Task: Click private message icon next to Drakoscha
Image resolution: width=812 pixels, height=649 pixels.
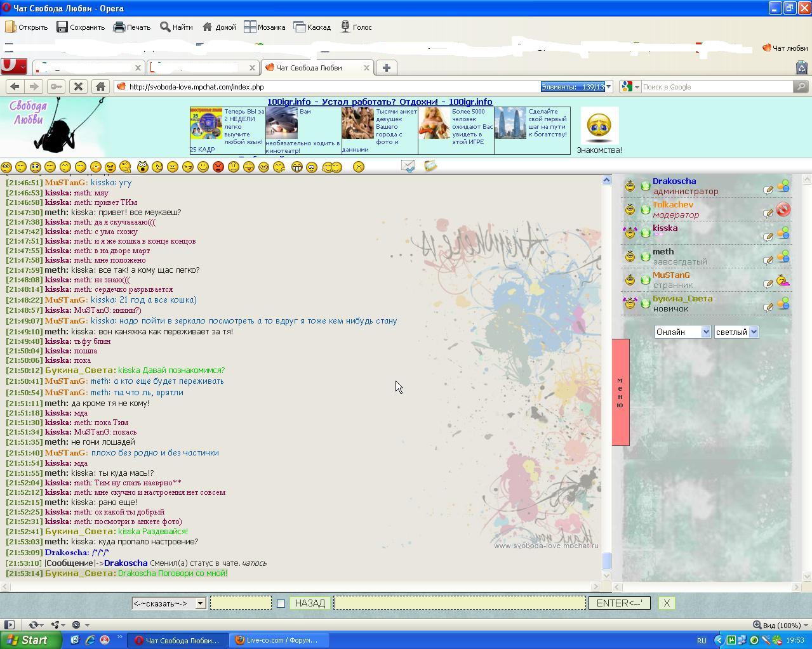Action: 768,189
